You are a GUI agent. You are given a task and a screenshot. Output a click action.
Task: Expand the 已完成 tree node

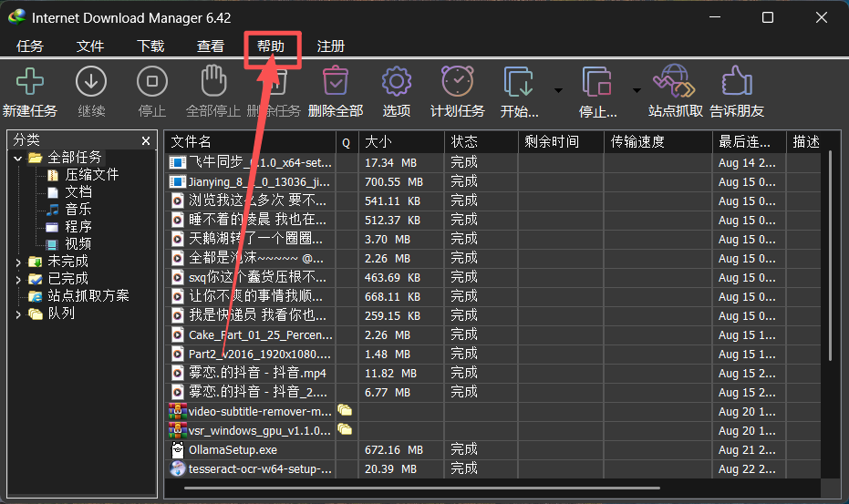(x=18, y=280)
